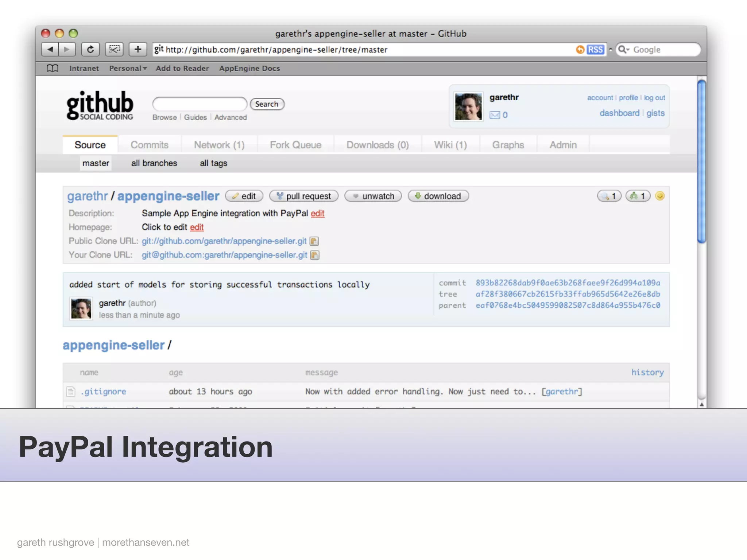747x560 pixels.
Task: Click the watchers count badge showing 1
Action: tap(609, 196)
